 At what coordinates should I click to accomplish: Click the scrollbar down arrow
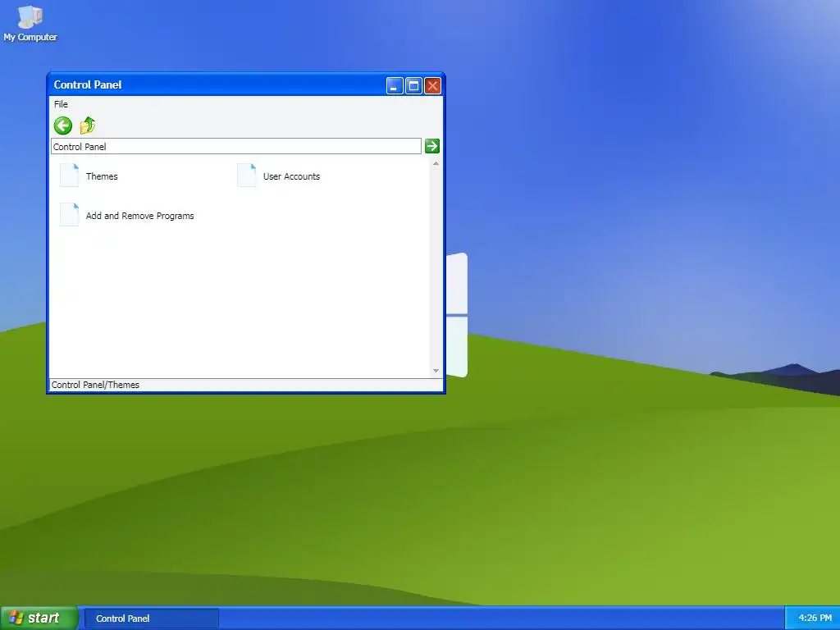436,371
